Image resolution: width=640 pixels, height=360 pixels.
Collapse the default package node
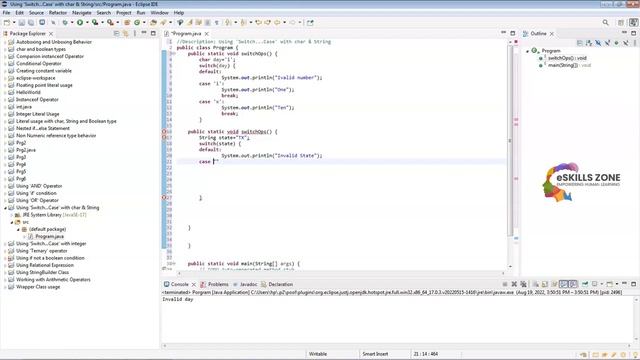point(18,229)
